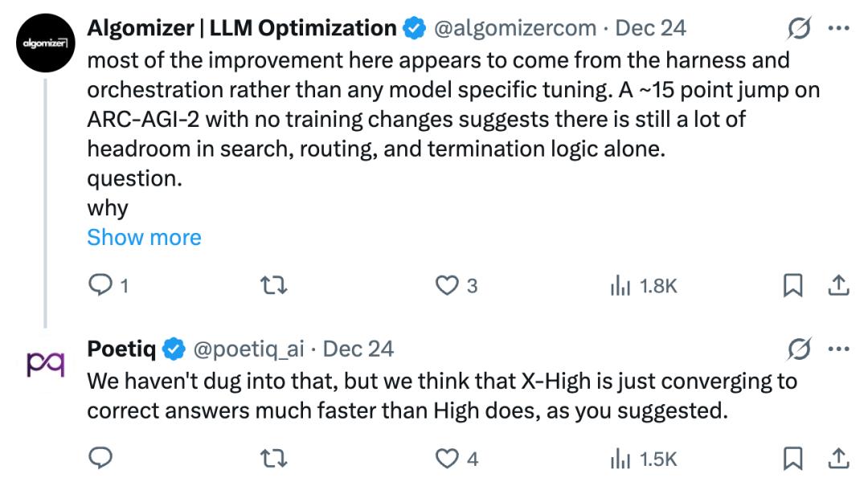Open the Poetiq profile avatar
The height and width of the screenshot is (482, 868).
click(x=44, y=363)
